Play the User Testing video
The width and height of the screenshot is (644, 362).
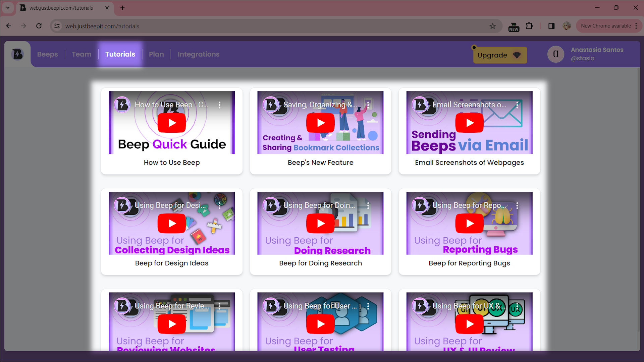[320, 324]
